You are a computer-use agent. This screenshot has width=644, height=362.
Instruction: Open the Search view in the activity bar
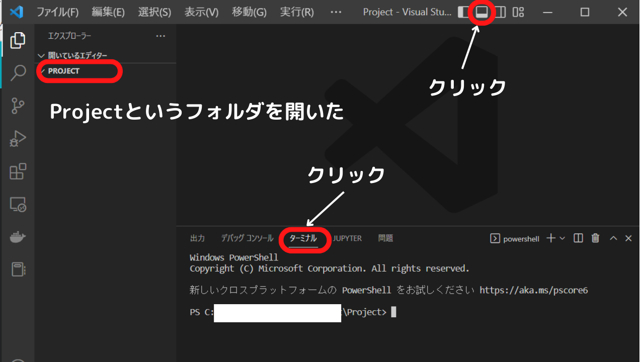pyautogui.click(x=18, y=73)
